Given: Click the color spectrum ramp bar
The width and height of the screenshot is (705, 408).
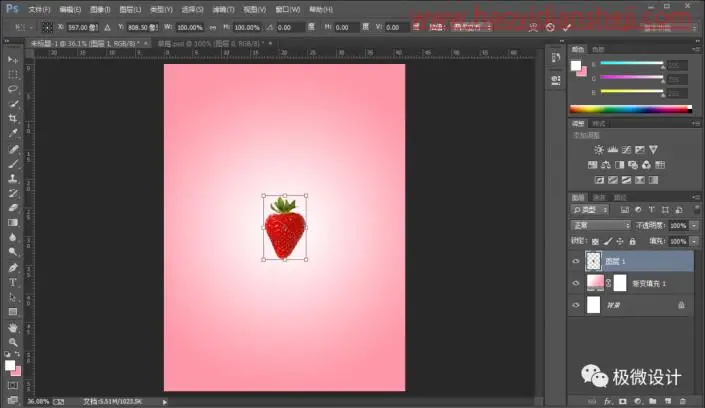Looking at the screenshot, I should click(630, 109).
